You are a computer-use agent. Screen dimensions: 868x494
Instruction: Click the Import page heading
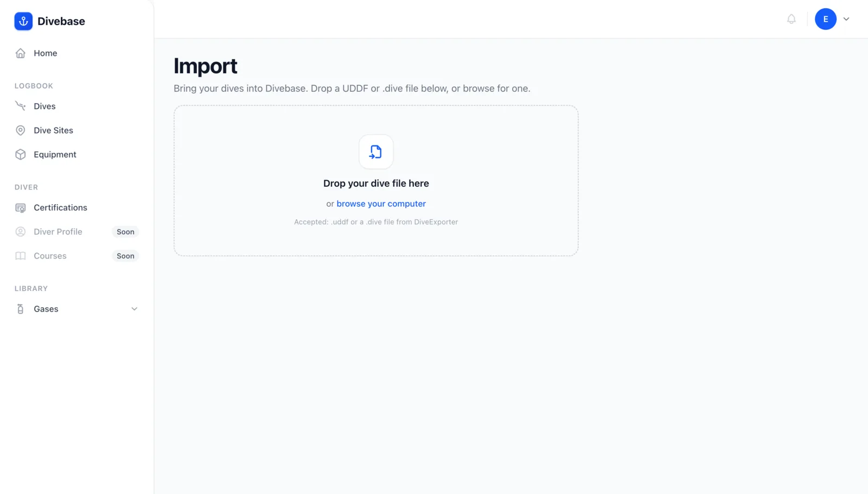(x=206, y=66)
